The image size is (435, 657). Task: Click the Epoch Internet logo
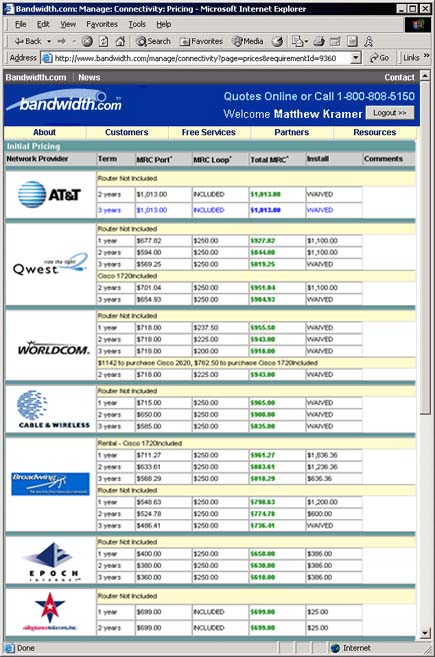[x=52, y=561]
